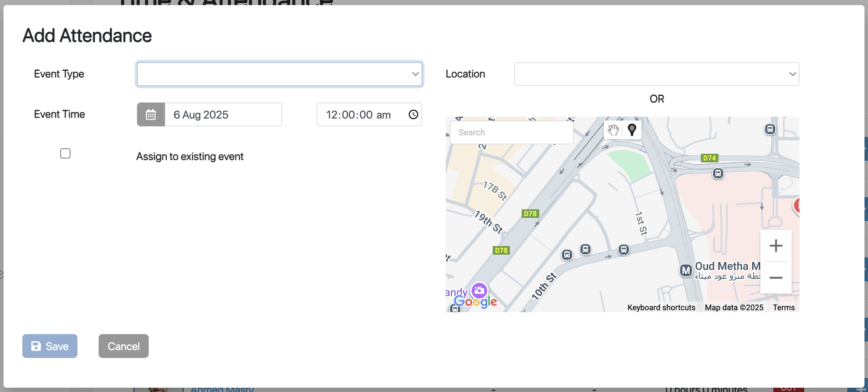Select the map pan hand tool
868x392 pixels.
[x=613, y=129]
